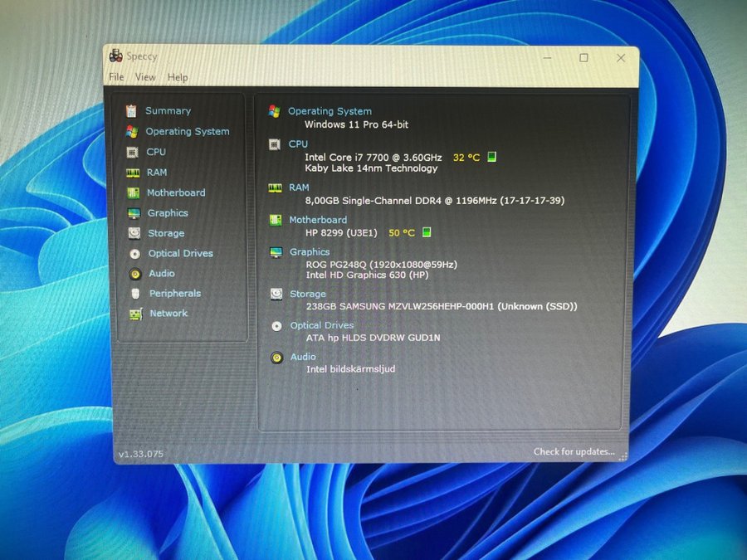Open the Help menu
This screenshot has width=747, height=560.
click(178, 77)
